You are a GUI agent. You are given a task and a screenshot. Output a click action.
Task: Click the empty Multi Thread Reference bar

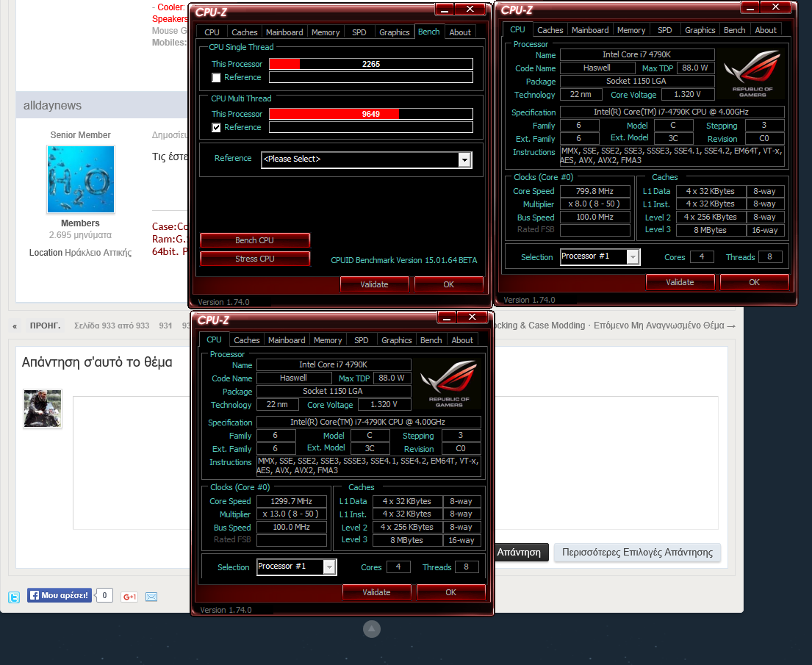coord(371,127)
